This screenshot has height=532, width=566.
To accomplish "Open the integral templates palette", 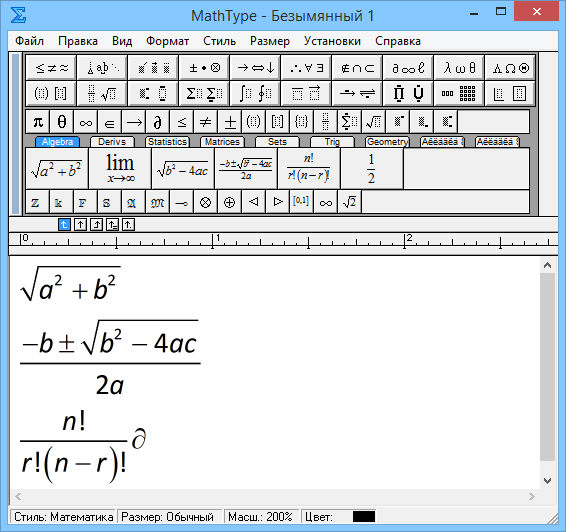I will pyautogui.click(x=255, y=93).
